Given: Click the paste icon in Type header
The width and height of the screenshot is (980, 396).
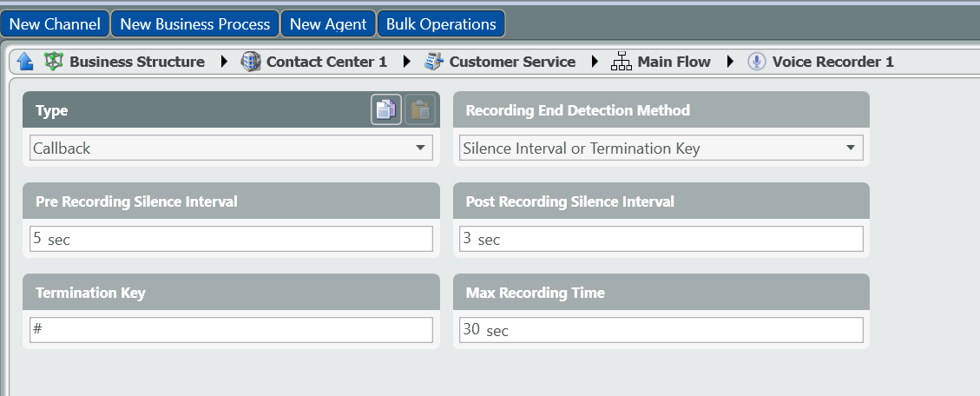Looking at the screenshot, I should pos(419,110).
